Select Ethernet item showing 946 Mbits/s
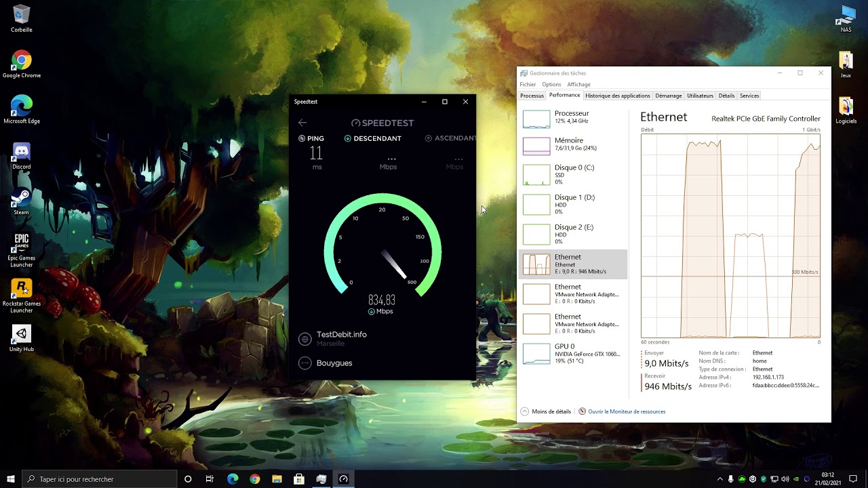The image size is (868, 488). (x=574, y=264)
